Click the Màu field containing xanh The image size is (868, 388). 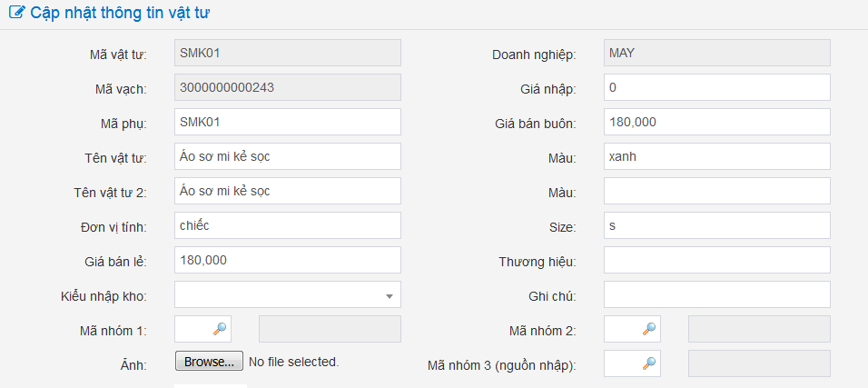(716, 156)
